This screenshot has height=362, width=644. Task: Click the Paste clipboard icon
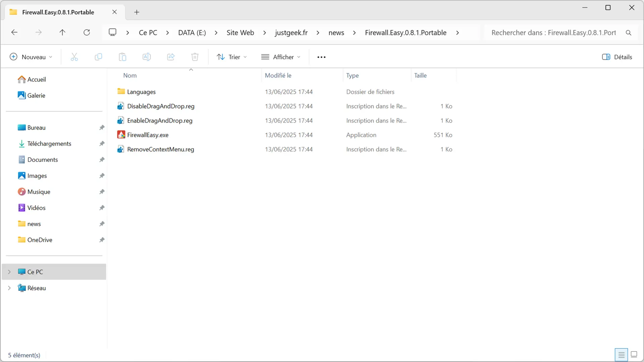pos(122,57)
